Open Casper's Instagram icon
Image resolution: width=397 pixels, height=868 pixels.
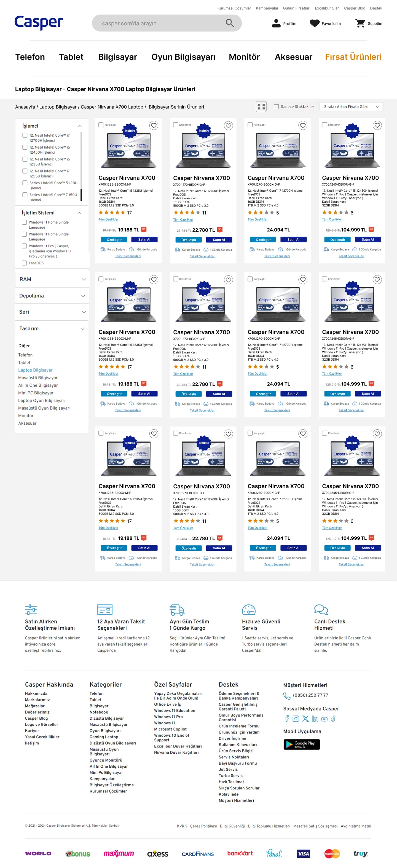point(296,719)
